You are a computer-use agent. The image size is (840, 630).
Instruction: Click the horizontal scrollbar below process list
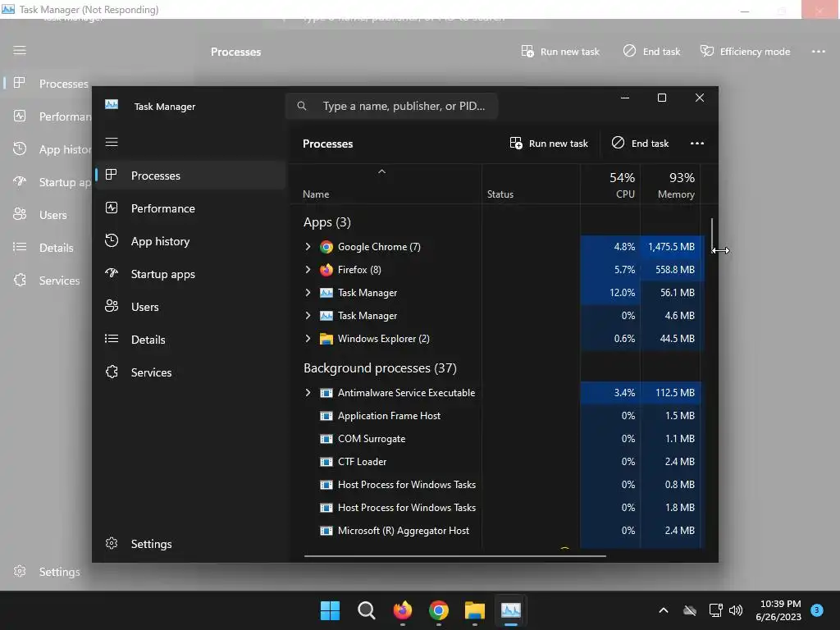point(454,556)
